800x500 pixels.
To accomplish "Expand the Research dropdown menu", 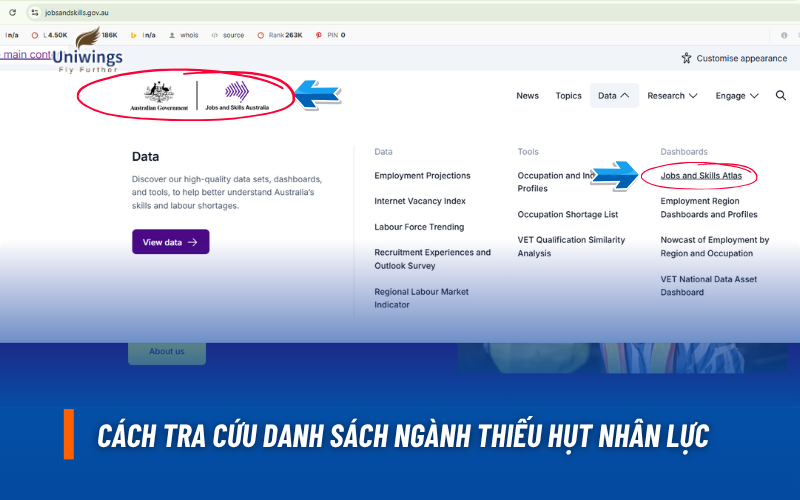I will pos(672,95).
